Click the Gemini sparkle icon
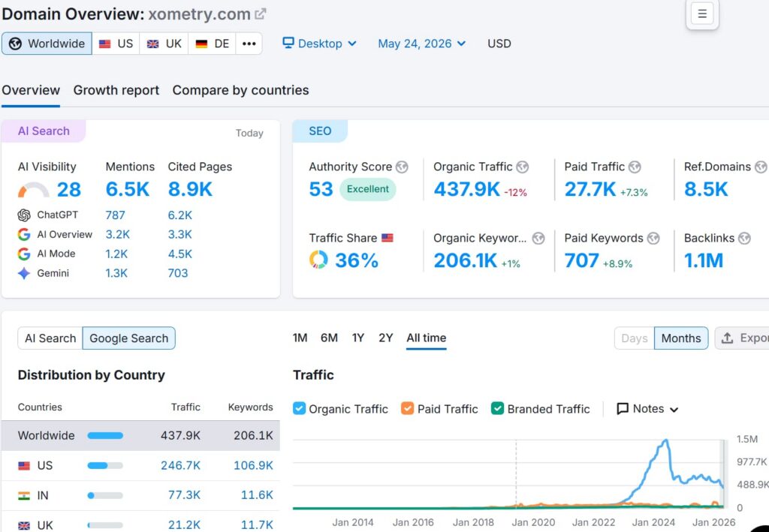This screenshot has width=769, height=532. click(x=23, y=273)
